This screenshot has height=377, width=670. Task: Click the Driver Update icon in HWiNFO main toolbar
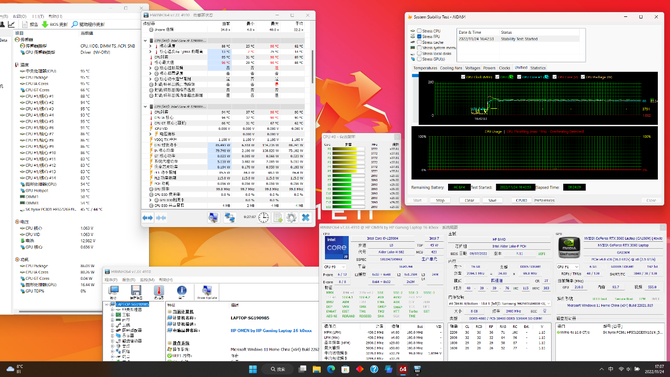tap(207, 292)
